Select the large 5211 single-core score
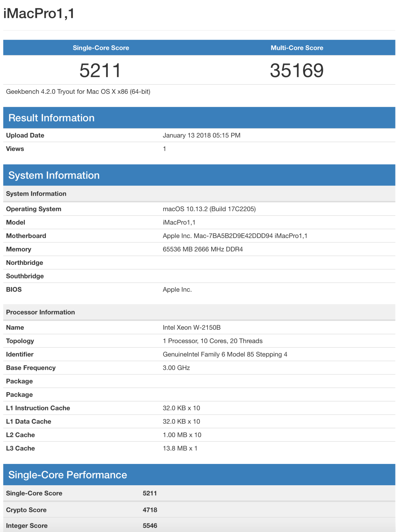 click(100, 70)
